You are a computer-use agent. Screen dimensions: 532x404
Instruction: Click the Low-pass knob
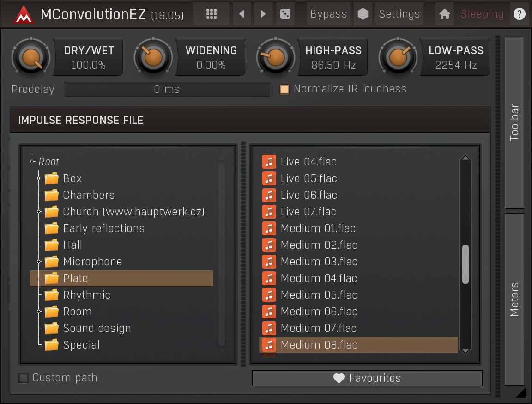[x=398, y=57]
